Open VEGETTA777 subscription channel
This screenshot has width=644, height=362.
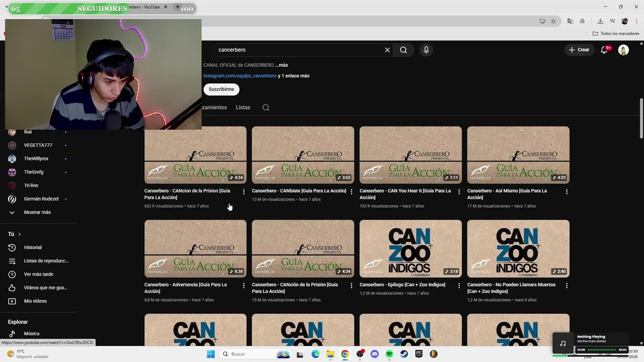click(39, 145)
